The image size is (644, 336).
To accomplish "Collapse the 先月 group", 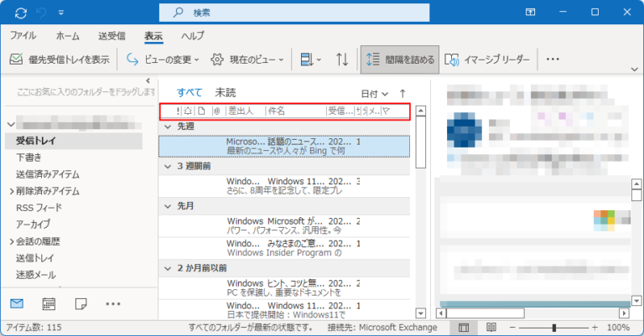I will (168, 206).
